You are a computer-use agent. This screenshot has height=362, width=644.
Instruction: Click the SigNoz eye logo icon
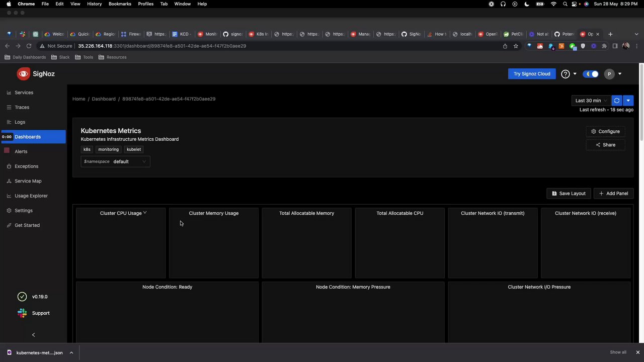[24, 74]
